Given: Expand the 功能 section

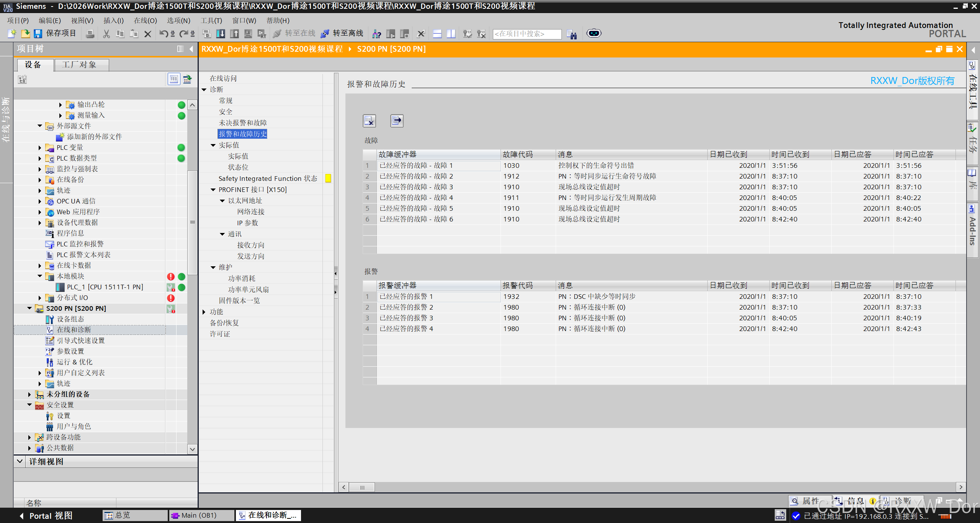Looking at the screenshot, I should click(x=204, y=312).
